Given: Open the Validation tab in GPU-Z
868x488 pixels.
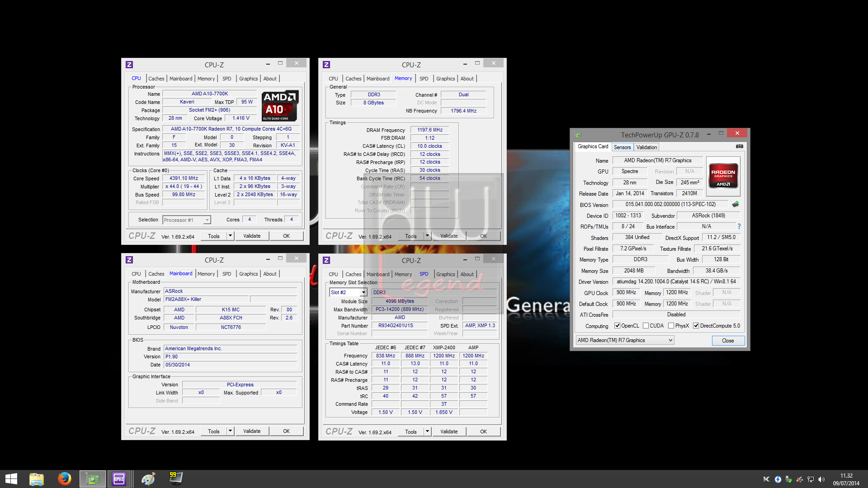Looking at the screenshot, I should (646, 147).
